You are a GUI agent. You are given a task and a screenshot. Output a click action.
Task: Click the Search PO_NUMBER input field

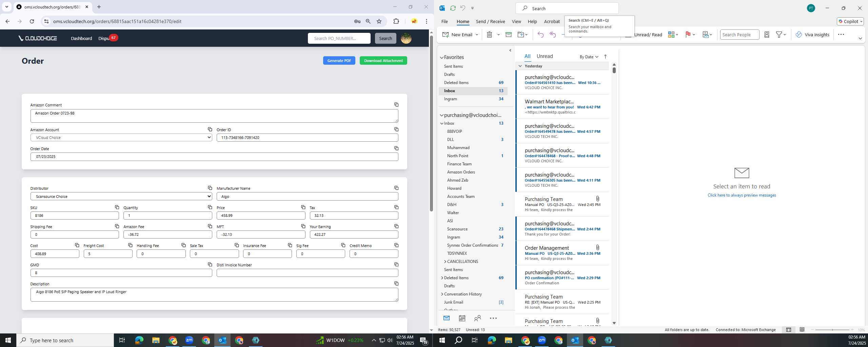coord(339,38)
